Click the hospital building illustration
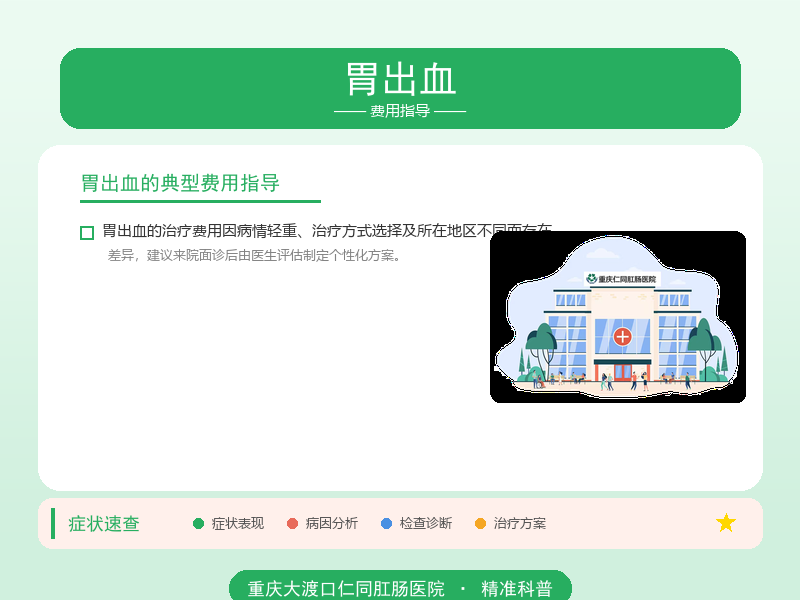 tap(618, 317)
